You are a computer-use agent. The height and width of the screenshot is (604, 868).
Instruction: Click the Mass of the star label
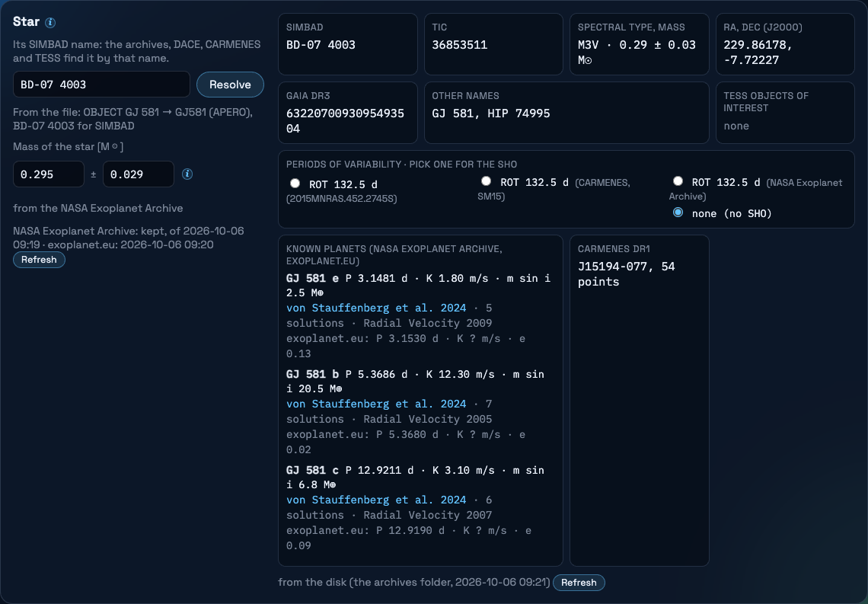pos(68,147)
